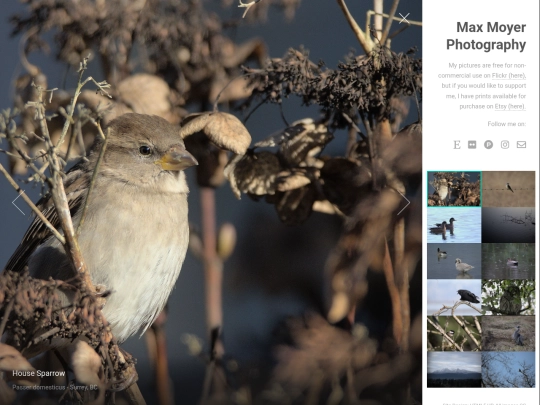Select the chickadee in branches thumbnail
Image resolution: width=540 pixels, height=405 pixels.
[x=454, y=334]
